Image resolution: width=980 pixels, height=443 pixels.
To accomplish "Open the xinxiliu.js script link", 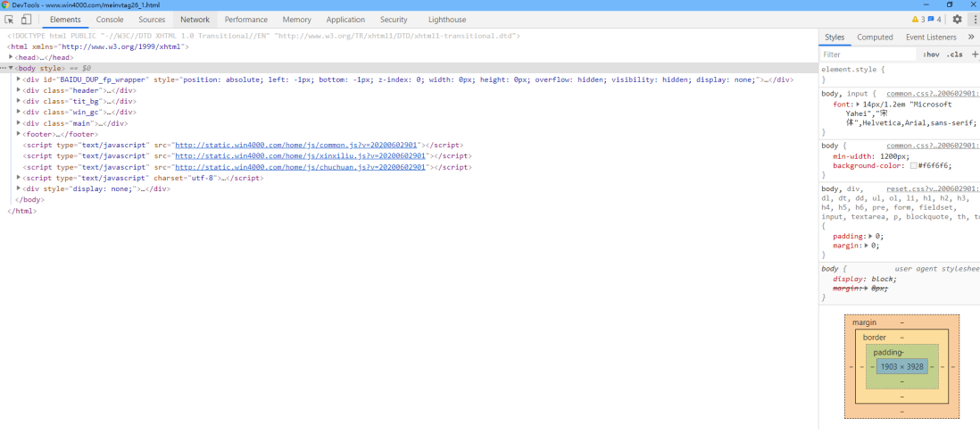I will point(302,155).
